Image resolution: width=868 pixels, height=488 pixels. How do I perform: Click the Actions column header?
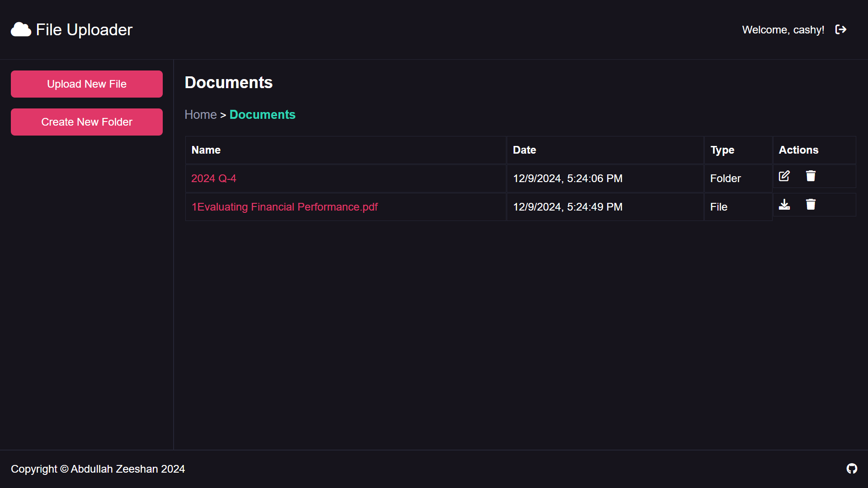coord(798,150)
